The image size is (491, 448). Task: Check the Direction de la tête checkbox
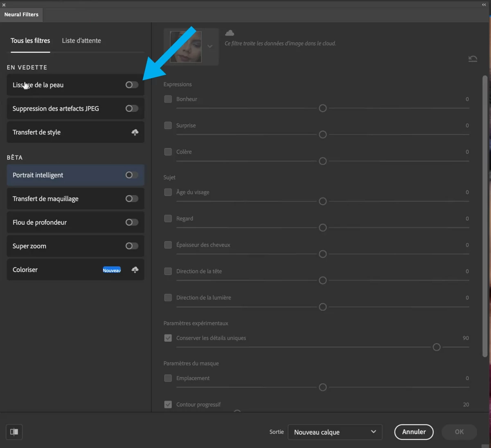[168, 271]
